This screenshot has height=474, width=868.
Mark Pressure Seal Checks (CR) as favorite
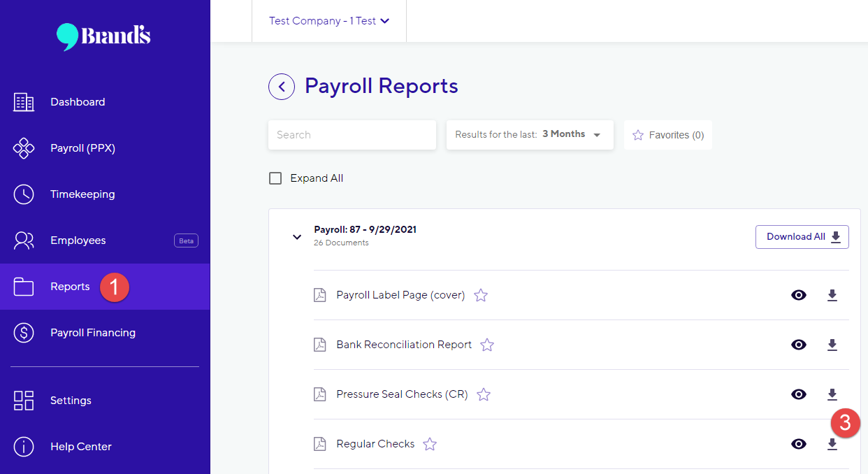(x=484, y=394)
